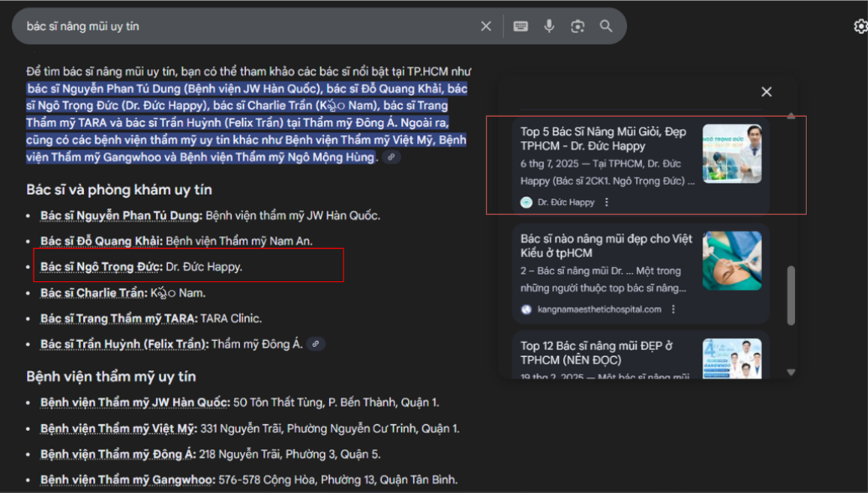868x493 pixels.
Task: Click the kangnamaesthetichospital.com favicon
Action: [x=526, y=309]
